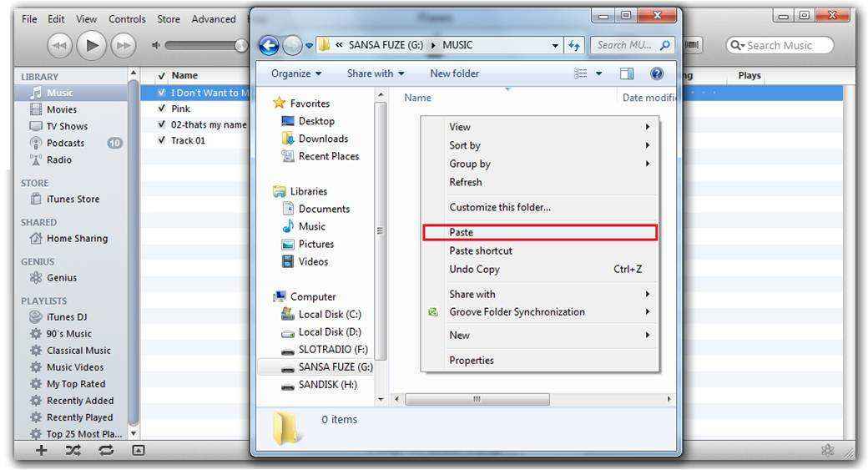Open Share with toolbar dropdown
The image size is (868, 470).
click(376, 73)
